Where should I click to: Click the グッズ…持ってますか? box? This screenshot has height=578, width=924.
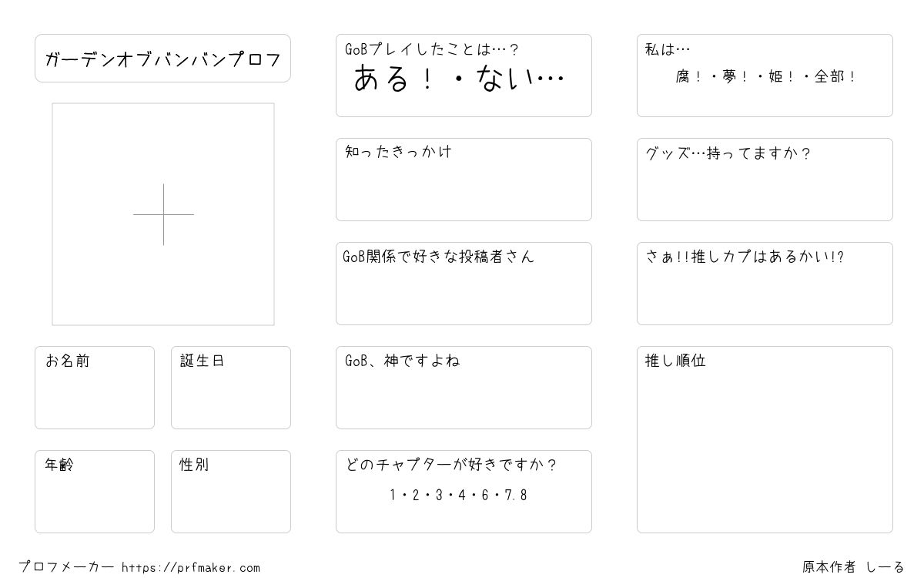tap(765, 180)
